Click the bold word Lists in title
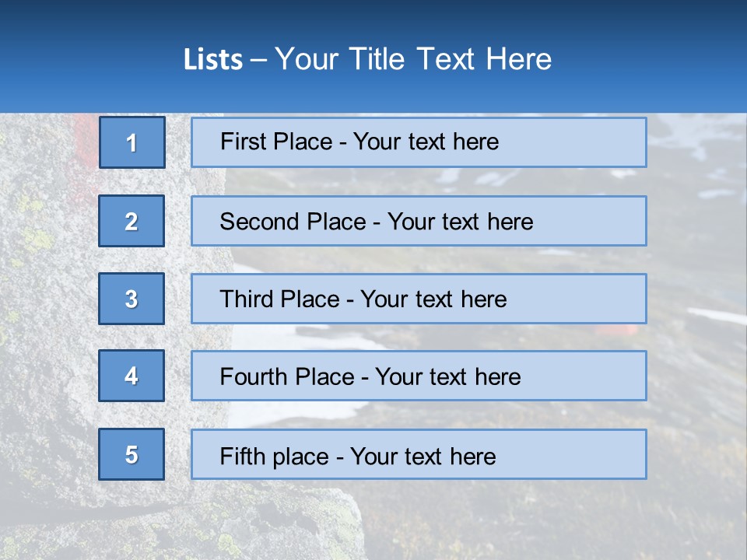Viewport: 747px width, 560px height. [x=213, y=60]
